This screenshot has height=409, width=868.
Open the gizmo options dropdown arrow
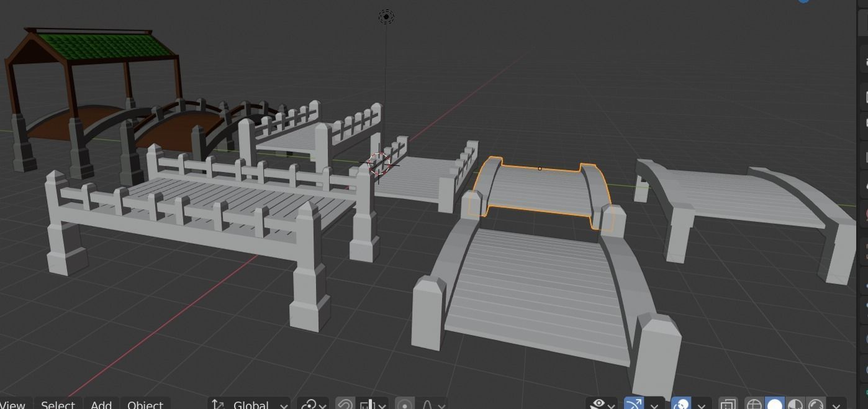coord(654,404)
